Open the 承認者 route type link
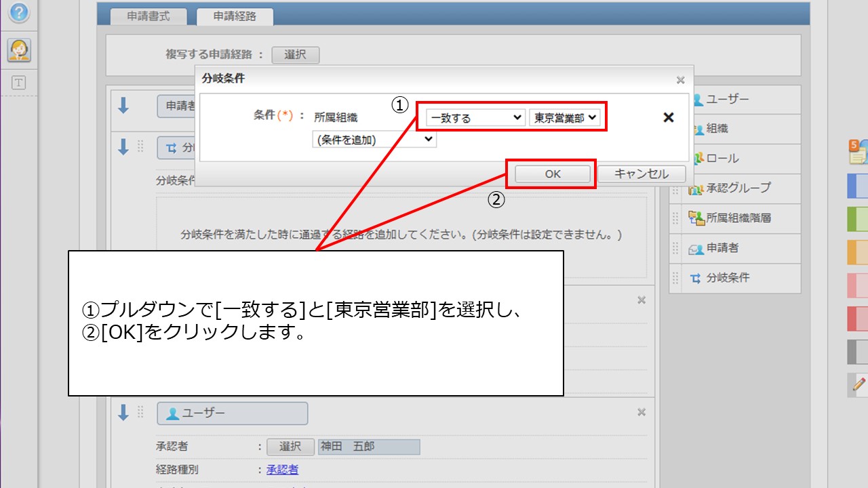The width and height of the screenshot is (868, 488). pyautogui.click(x=282, y=470)
